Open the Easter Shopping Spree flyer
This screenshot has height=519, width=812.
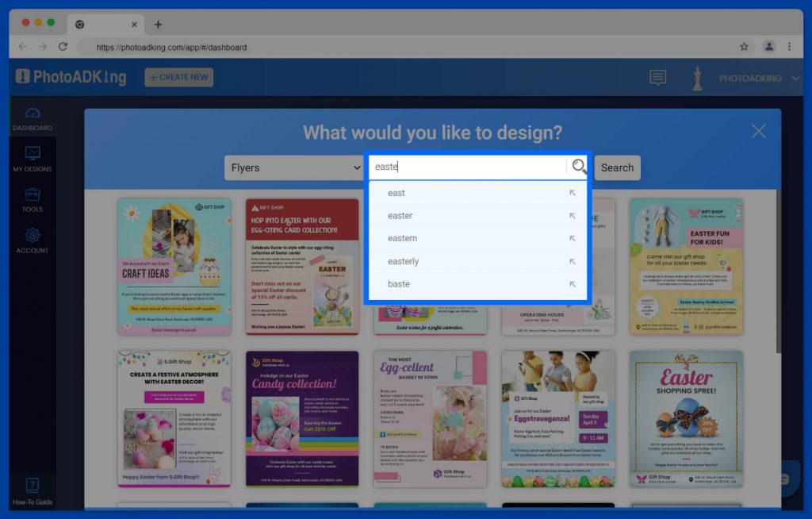tap(686, 419)
